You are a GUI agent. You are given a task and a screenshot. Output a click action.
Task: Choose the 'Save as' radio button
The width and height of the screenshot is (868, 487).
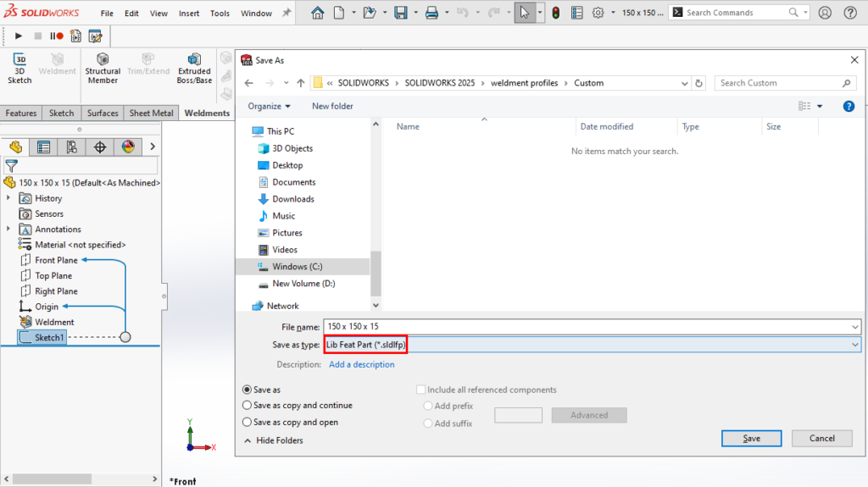pyautogui.click(x=248, y=390)
